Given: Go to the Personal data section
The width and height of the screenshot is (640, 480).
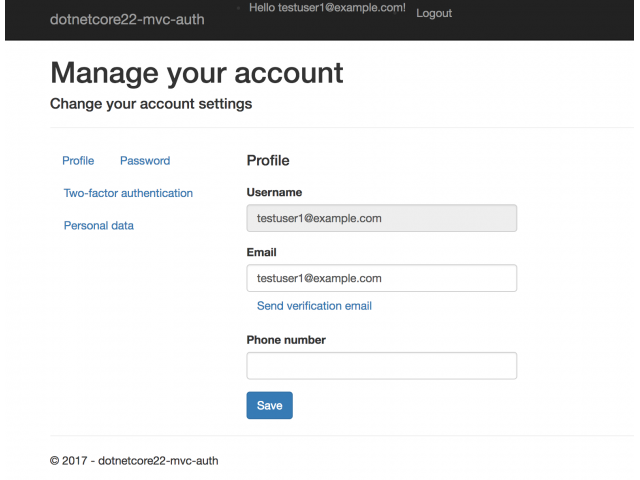Looking at the screenshot, I should click(99, 225).
